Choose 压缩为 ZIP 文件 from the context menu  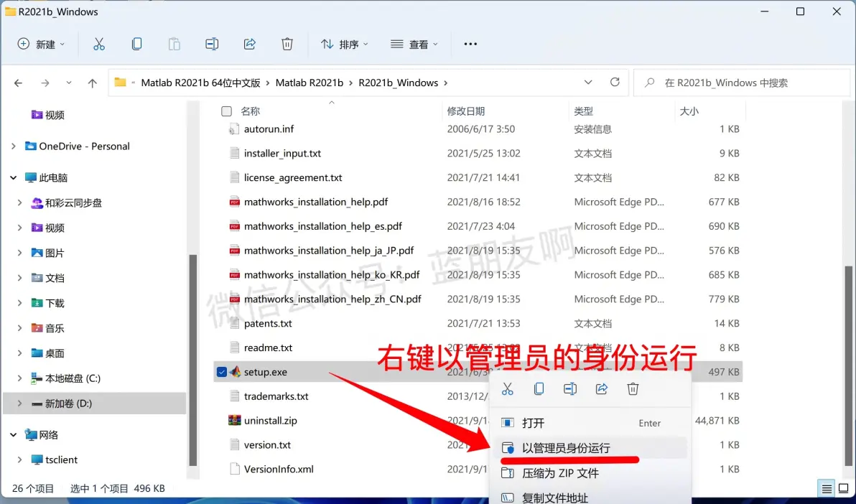[x=590, y=473]
